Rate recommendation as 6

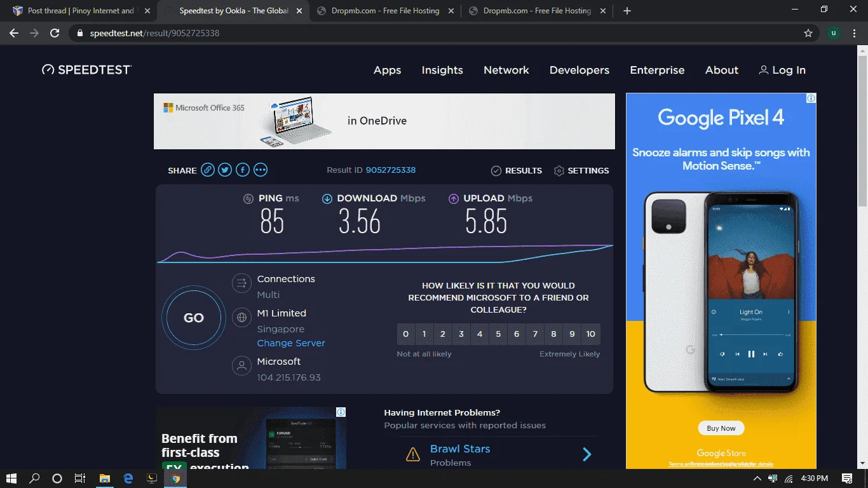coord(517,334)
